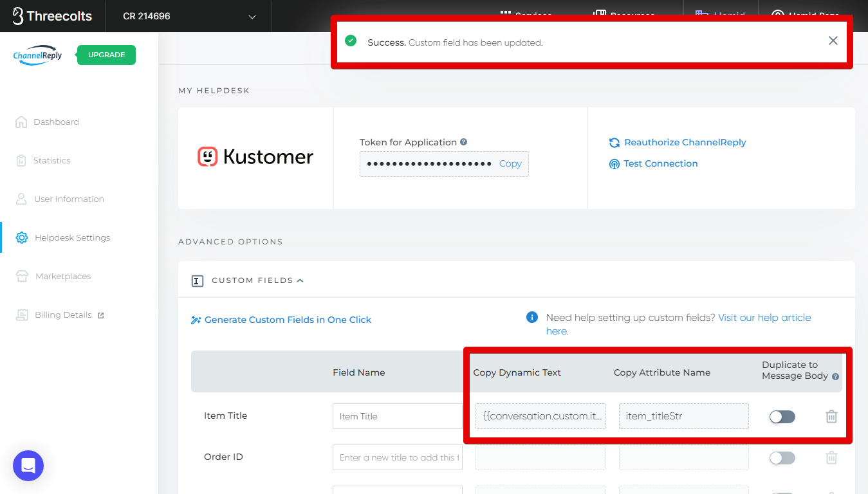
Task: Click the green success checkmark icon
Action: tap(351, 41)
